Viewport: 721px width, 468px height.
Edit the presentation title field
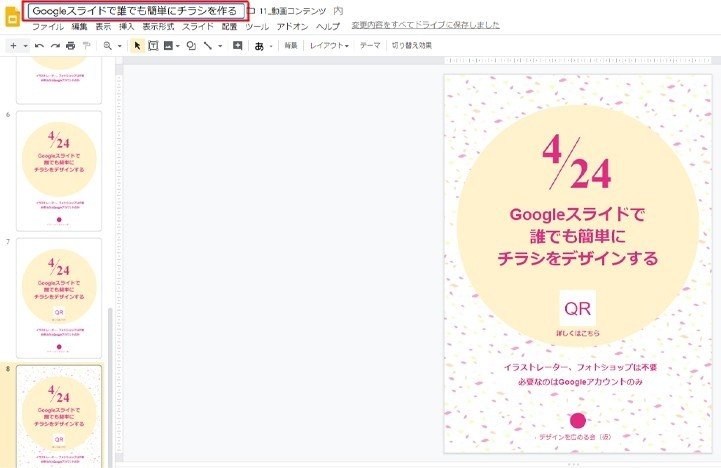[136, 11]
